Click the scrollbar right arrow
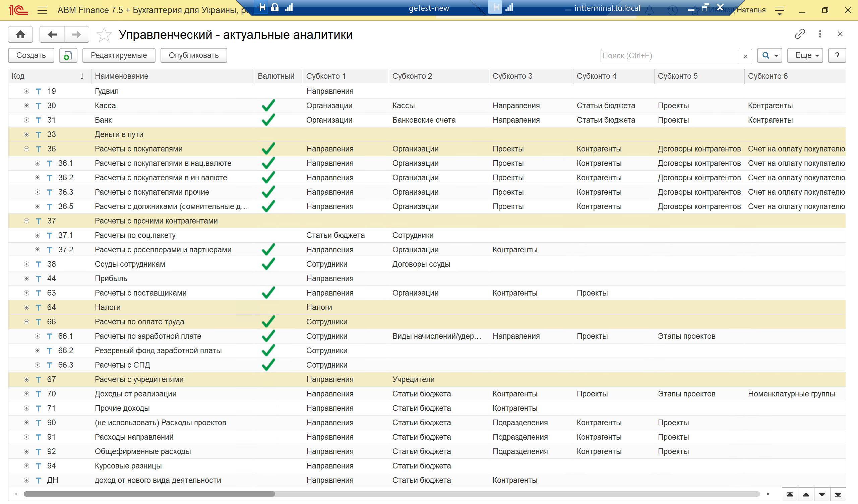 [x=768, y=494]
